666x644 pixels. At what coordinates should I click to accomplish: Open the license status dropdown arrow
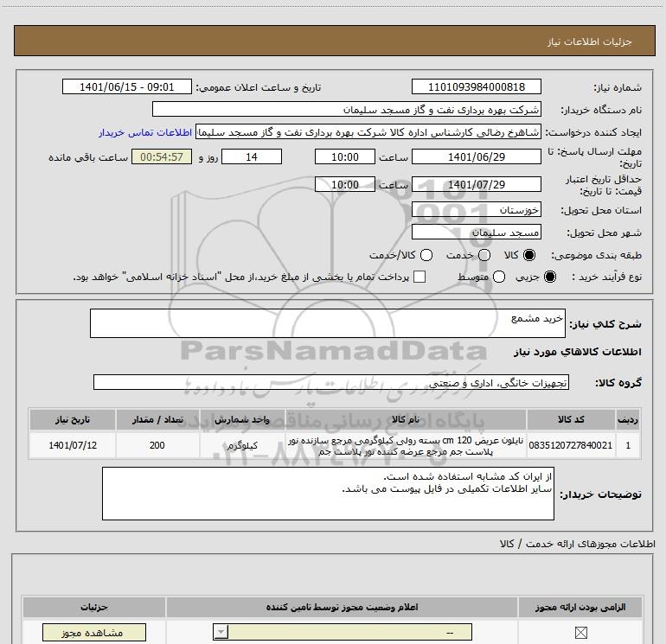[x=221, y=632]
